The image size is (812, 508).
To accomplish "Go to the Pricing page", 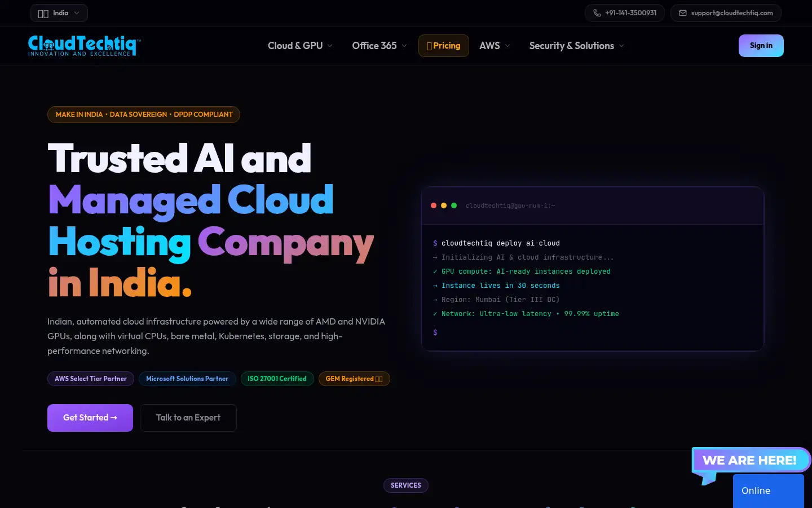I will (x=444, y=46).
